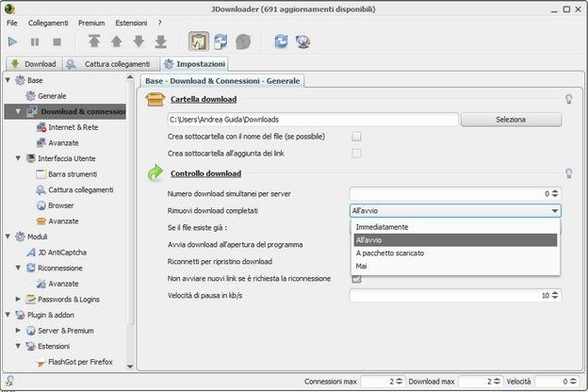
Task: Collapse Interfaccia Utente node
Action: coord(18,158)
